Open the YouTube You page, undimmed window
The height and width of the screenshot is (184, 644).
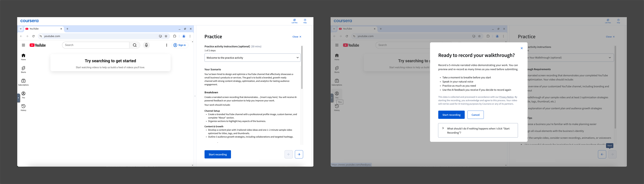[24, 95]
